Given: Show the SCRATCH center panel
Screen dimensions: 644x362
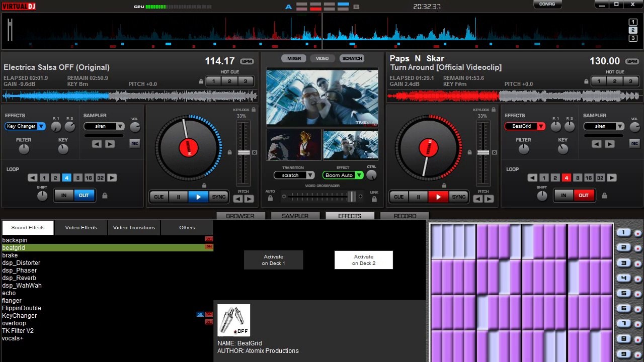Looking at the screenshot, I should [x=352, y=58].
